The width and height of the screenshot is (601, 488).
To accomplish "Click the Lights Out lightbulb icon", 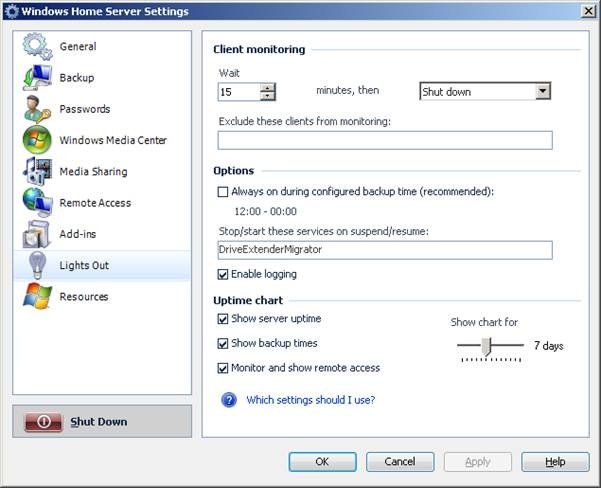I will click(37, 265).
